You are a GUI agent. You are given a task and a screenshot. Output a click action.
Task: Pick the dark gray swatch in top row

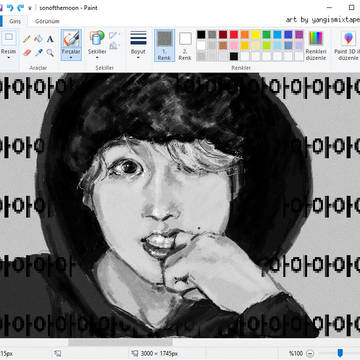(x=212, y=34)
